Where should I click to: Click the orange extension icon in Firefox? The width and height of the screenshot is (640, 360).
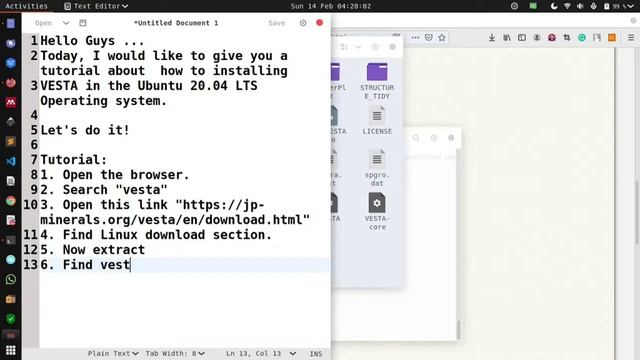click(612, 38)
